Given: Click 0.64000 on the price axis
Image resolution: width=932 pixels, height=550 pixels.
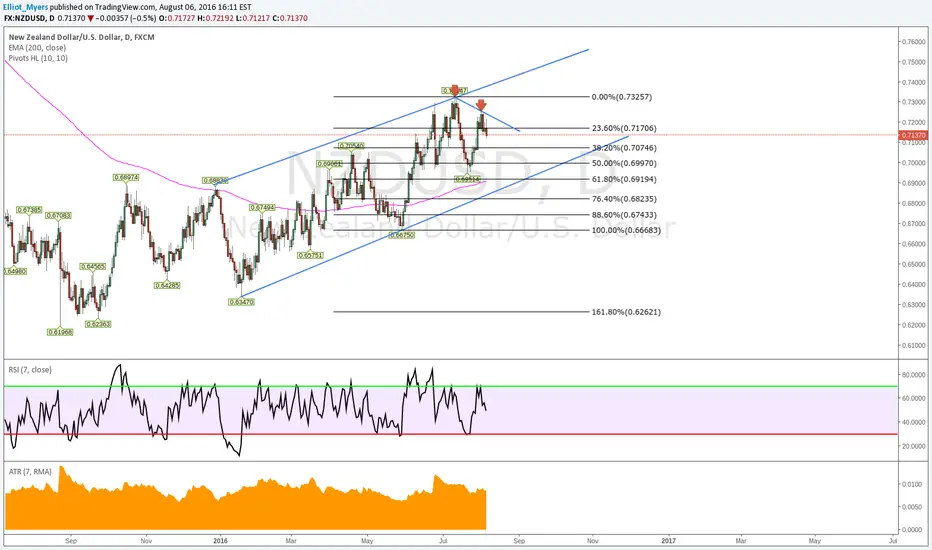Looking at the screenshot, I should (x=914, y=284).
